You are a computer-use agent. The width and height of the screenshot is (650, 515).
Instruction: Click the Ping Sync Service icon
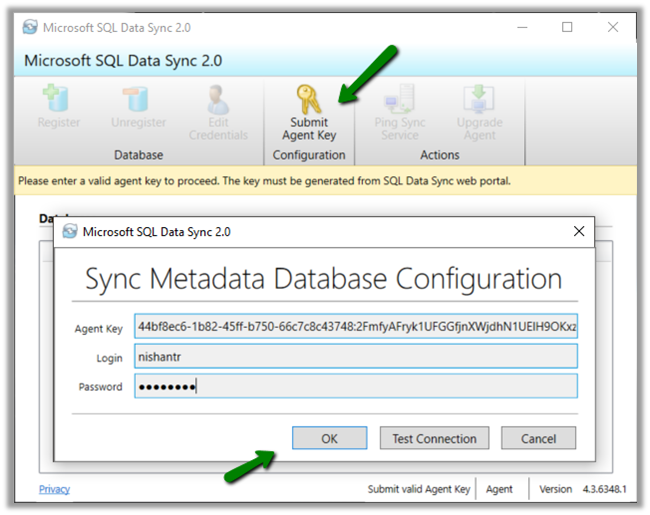click(x=399, y=101)
